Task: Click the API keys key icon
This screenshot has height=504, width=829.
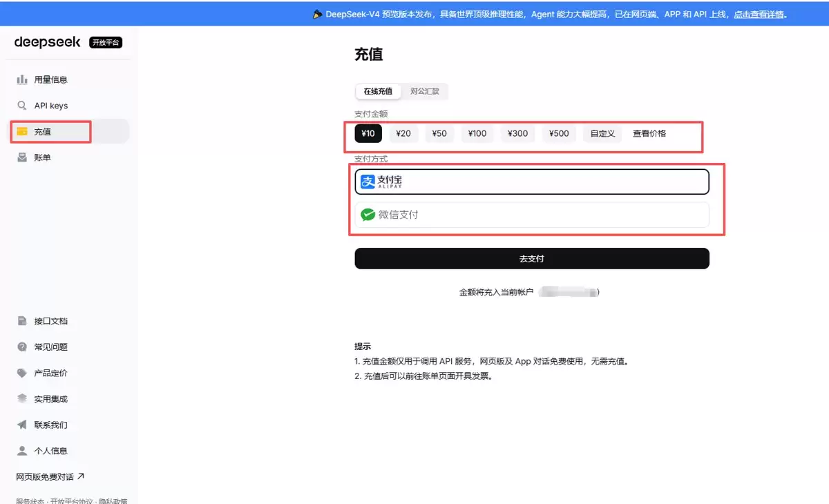Action: [x=22, y=106]
